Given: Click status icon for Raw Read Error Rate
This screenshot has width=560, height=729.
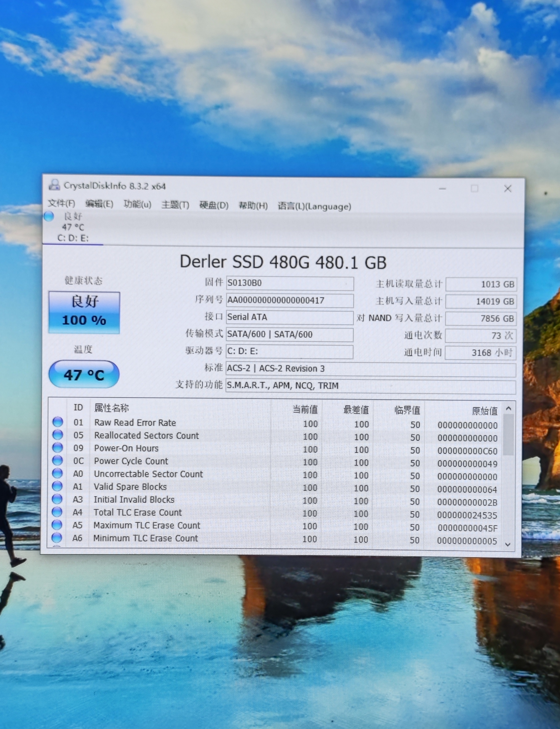Looking at the screenshot, I should tap(58, 422).
